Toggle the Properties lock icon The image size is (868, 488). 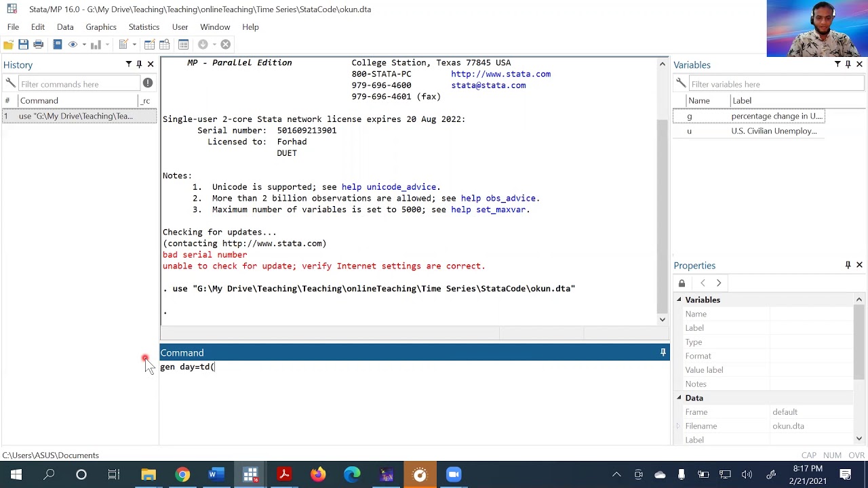point(682,283)
